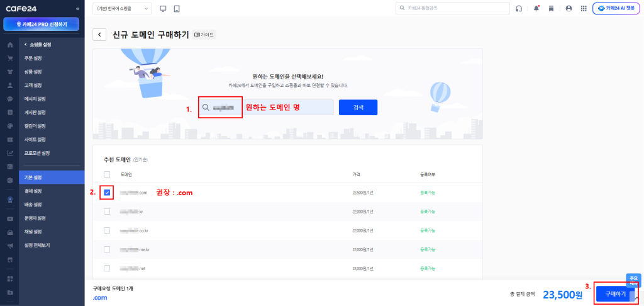Switch to mobile preview icon

177,9
